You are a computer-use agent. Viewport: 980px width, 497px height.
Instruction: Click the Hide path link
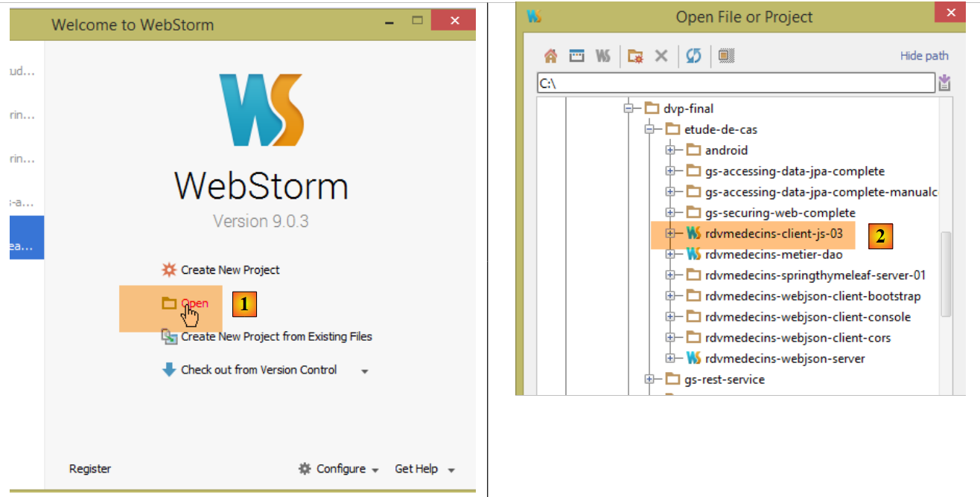click(x=924, y=56)
